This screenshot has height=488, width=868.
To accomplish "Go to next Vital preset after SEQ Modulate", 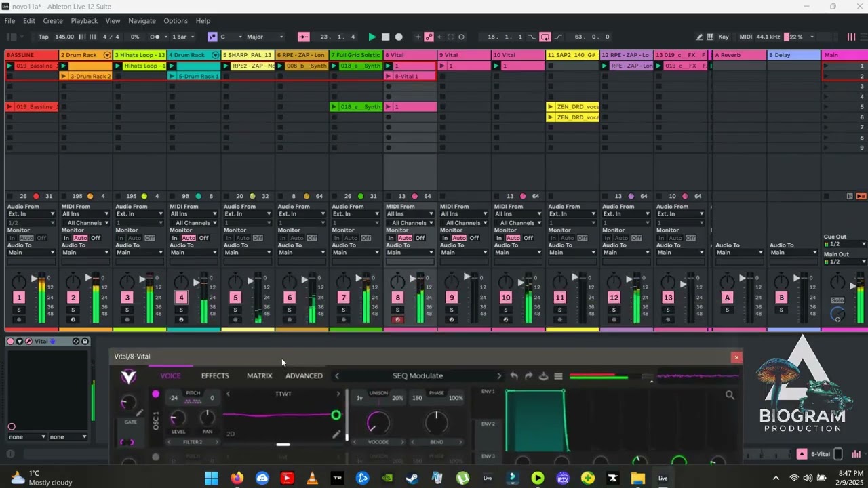I will 499,375.
